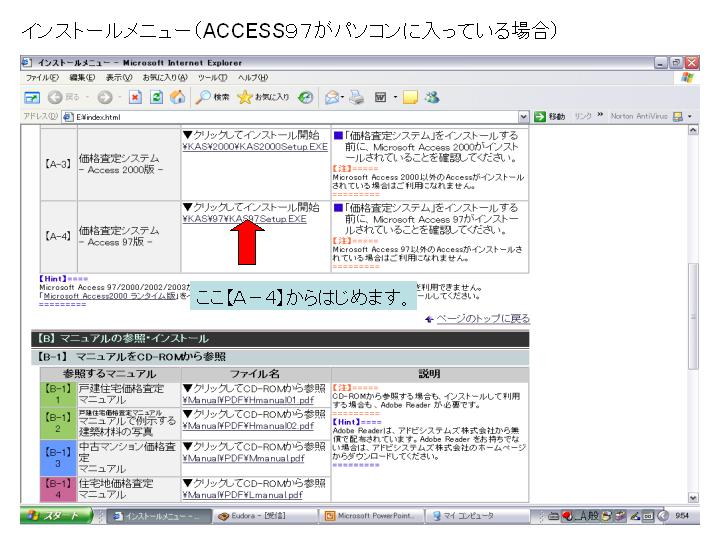Viewport: 720px width, 540px height.
Task: Click the scrollbar down arrow
Action: tap(693, 498)
